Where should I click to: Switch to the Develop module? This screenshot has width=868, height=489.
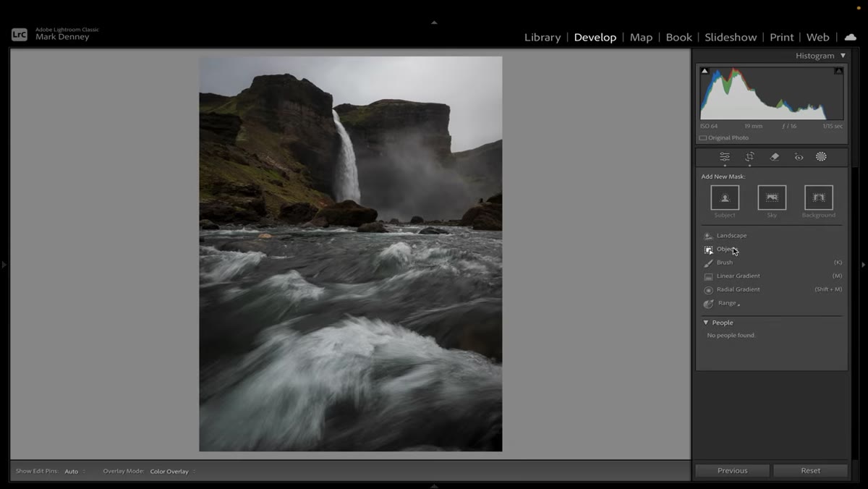coord(595,38)
